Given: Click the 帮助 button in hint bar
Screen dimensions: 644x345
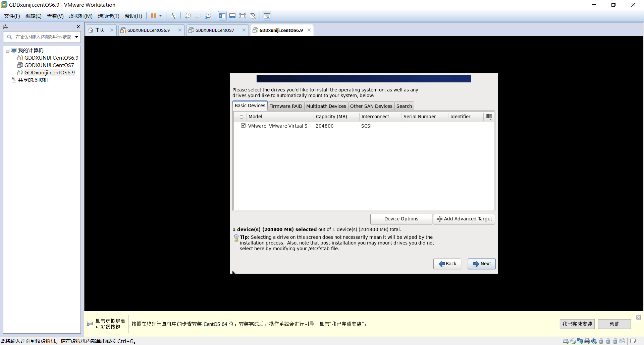Looking at the screenshot, I should (x=614, y=324).
